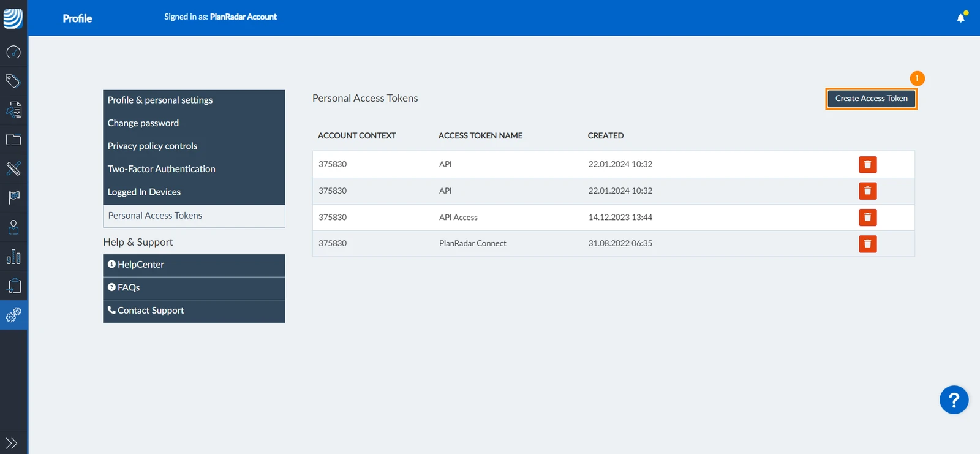Click the 'Help & Support' heading

click(x=138, y=243)
